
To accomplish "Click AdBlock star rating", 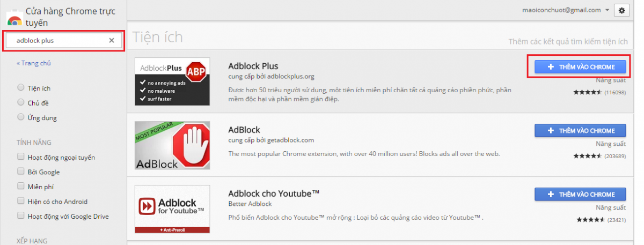I will (587, 156).
